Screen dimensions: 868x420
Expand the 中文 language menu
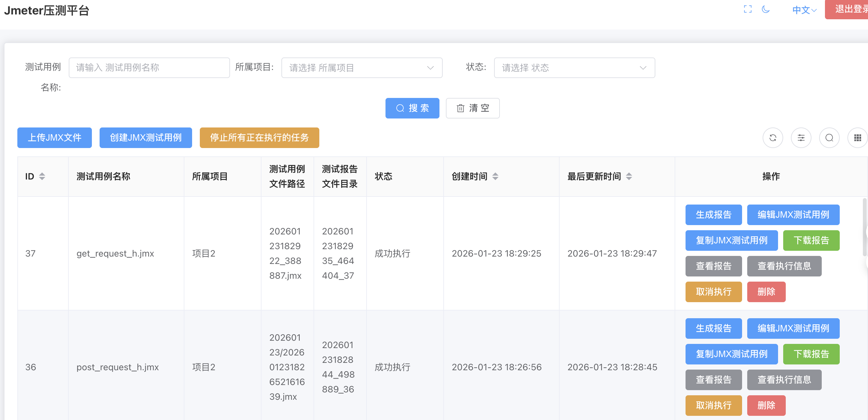804,10
